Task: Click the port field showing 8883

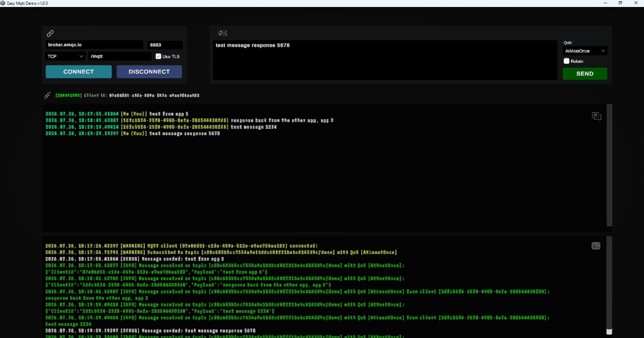Action: 165,45
